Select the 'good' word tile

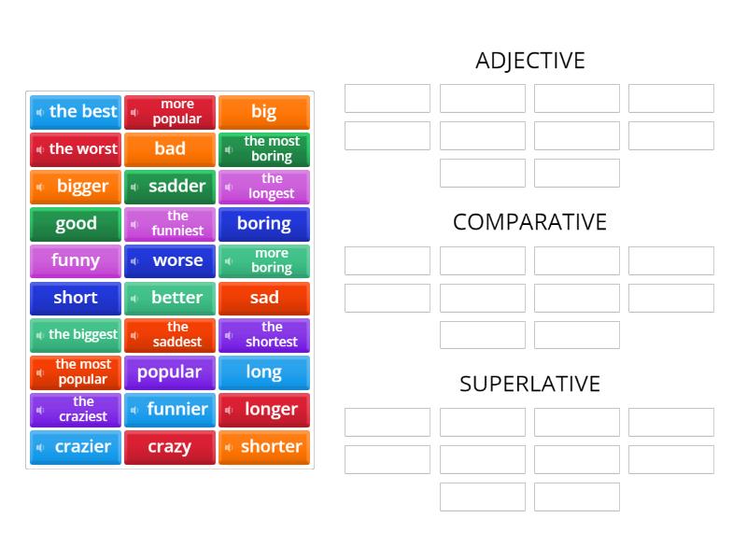[76, 224]
